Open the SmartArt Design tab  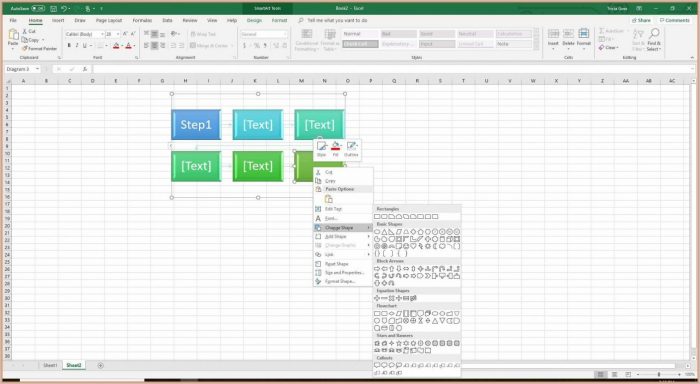point(254,21)
